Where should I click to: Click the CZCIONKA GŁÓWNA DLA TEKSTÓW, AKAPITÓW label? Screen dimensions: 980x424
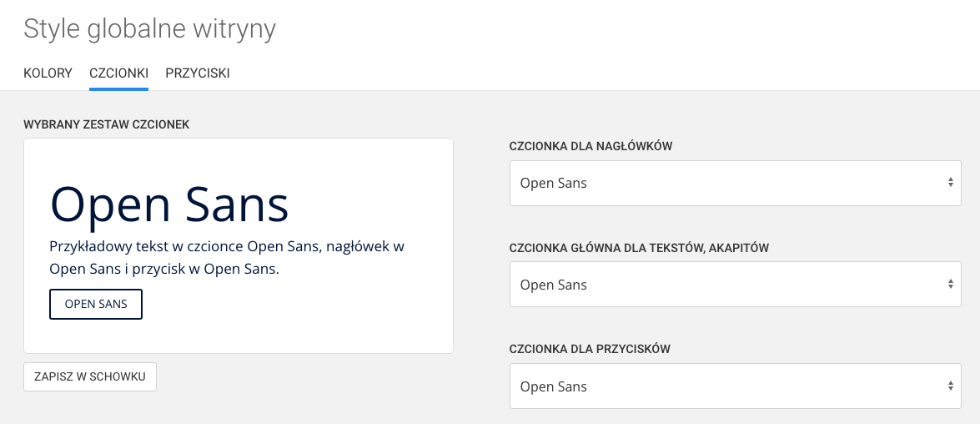[639, 248]
